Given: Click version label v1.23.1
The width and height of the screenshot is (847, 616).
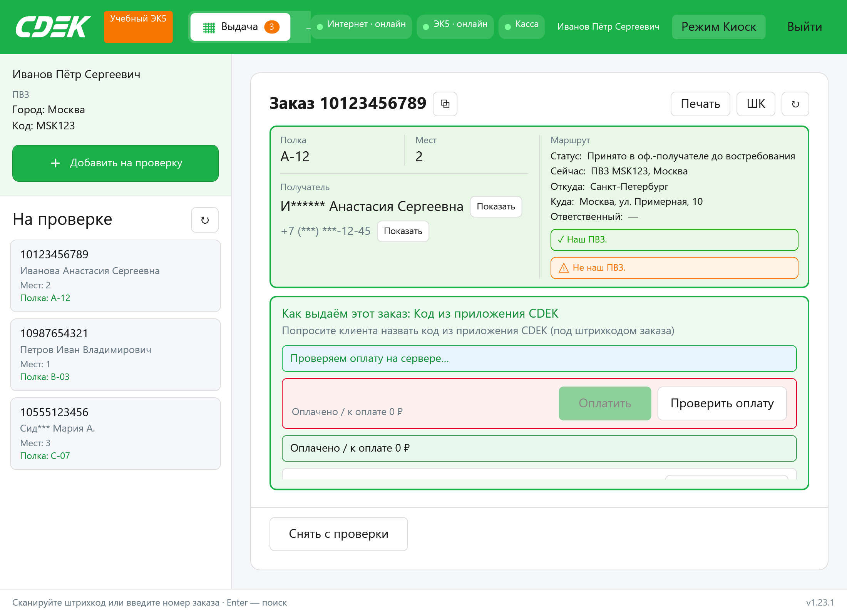Looking at the screenshot, I should (820, 603).
